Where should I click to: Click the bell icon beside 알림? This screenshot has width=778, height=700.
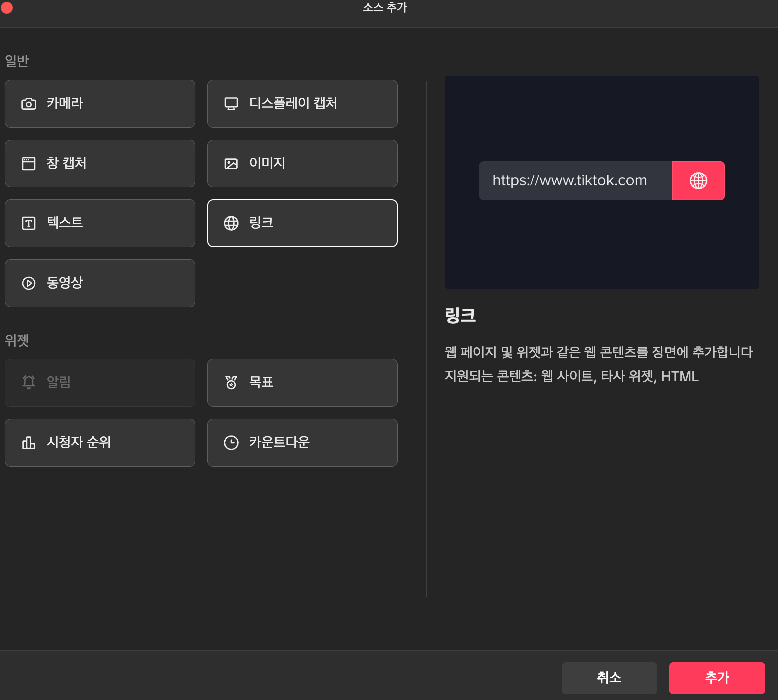tap(29, 382)
